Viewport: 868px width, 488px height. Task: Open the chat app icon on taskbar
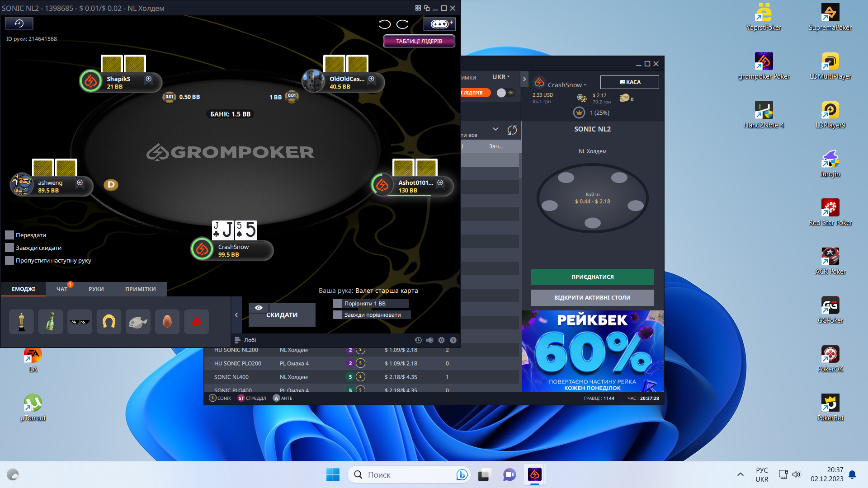tap(509, 475)
